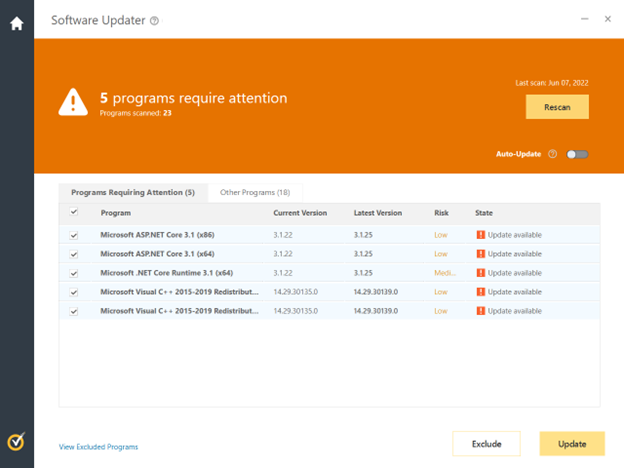Screen dimensions: 624x468
Task: Select the Medi... risk value
Action: 445,273
